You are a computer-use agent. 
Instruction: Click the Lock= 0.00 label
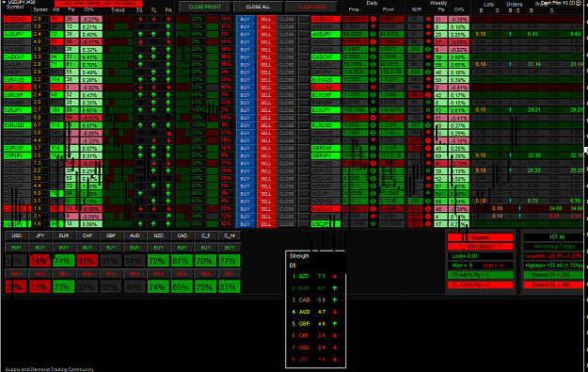480,256
